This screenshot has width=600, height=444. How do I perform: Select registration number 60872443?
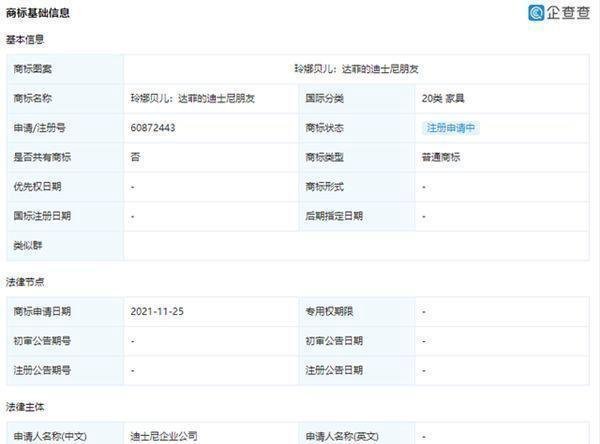click(x=153, y=127)
